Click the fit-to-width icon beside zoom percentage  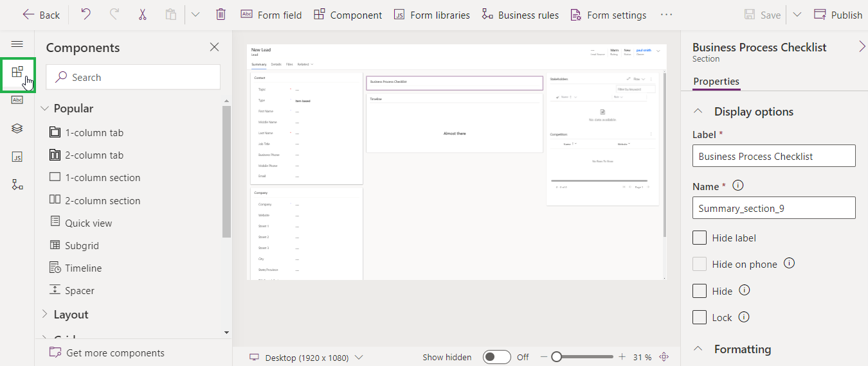pyautogui.click(x=664, y=357)
